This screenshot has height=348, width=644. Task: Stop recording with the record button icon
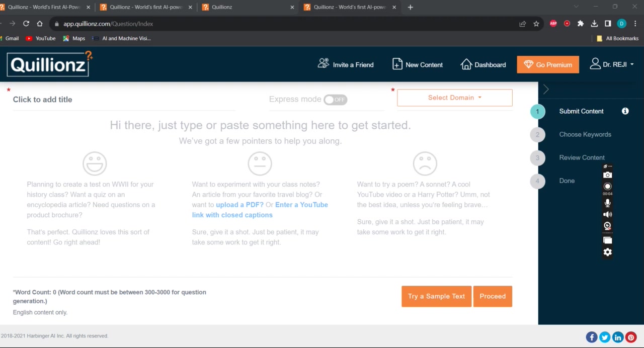click(607, 186)
